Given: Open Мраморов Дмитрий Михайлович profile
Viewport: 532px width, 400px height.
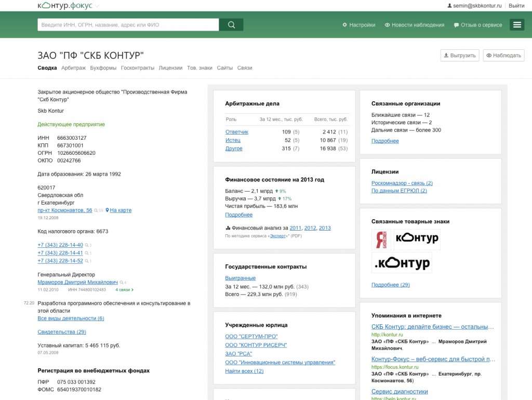Looking at the screenshot, I should coord(78,282).
